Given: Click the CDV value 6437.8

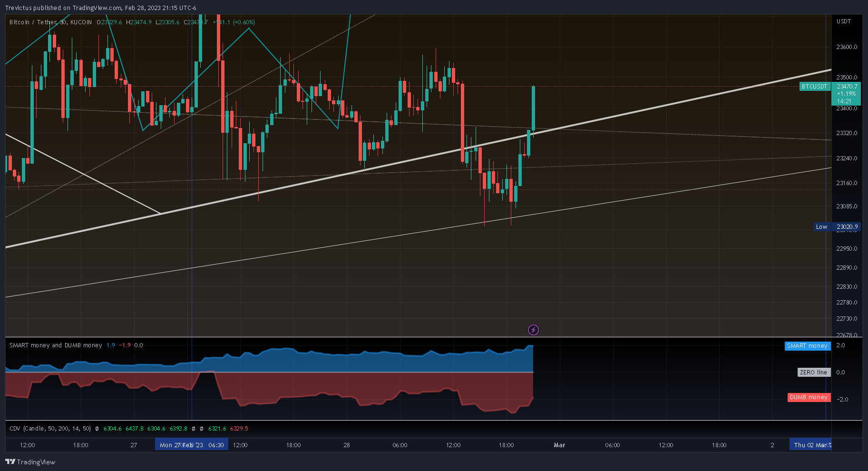Looking at the screenshot, I should pos(135,429).
